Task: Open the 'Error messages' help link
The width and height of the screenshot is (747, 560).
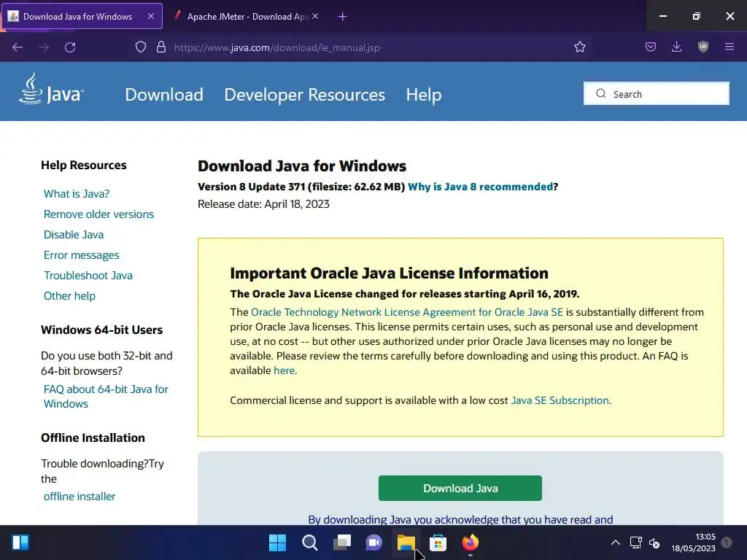Action: tap(82, 255)
